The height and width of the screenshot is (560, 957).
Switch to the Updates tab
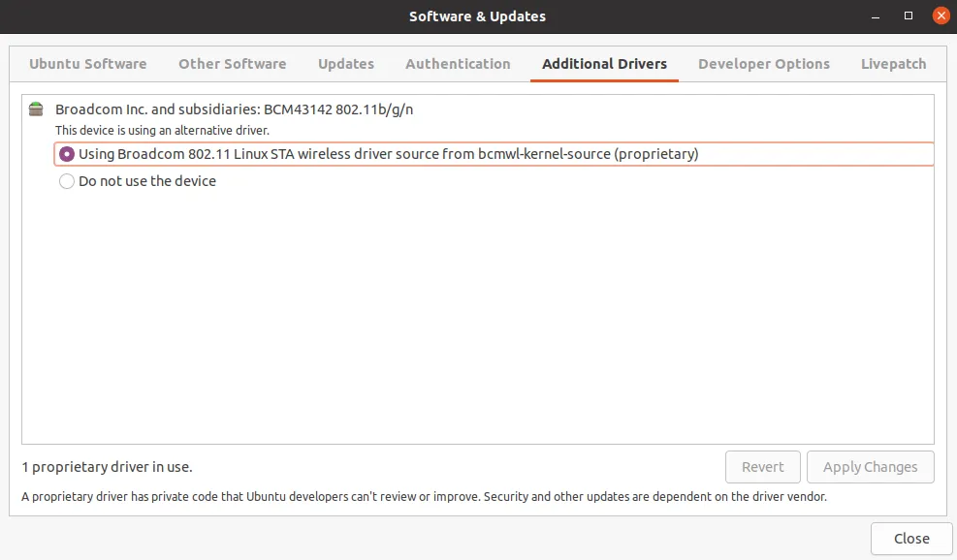coord(345,63)
